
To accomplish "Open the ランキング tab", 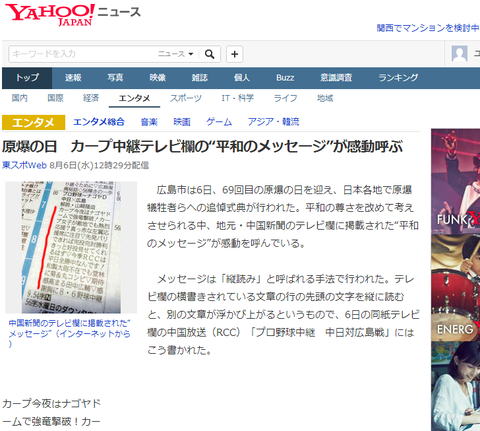I will click(x=398, y=78).
